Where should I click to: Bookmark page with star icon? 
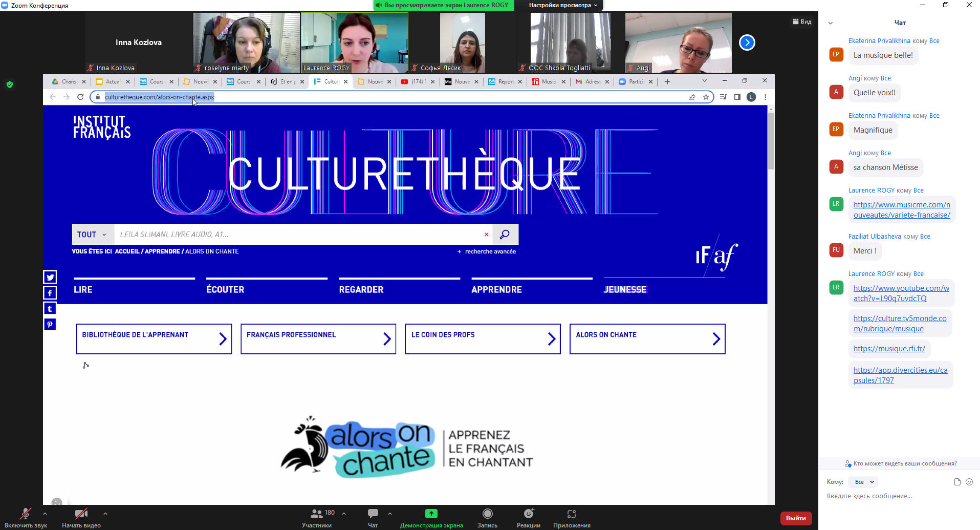706,97
